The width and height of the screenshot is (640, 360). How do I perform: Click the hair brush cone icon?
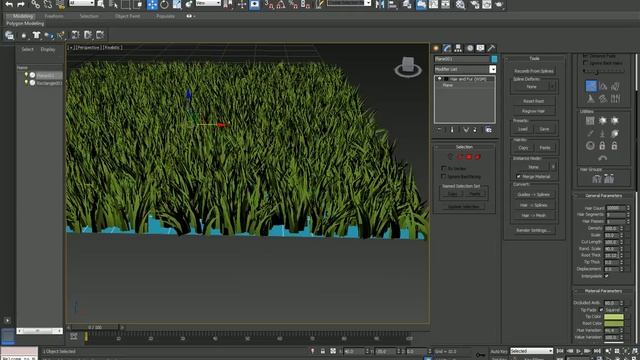point(591,99)
